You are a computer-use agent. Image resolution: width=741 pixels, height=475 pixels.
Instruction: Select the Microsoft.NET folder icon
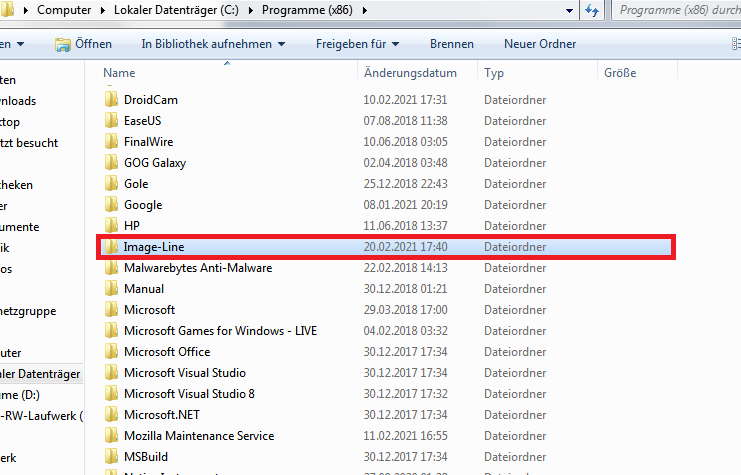(111, 415)
